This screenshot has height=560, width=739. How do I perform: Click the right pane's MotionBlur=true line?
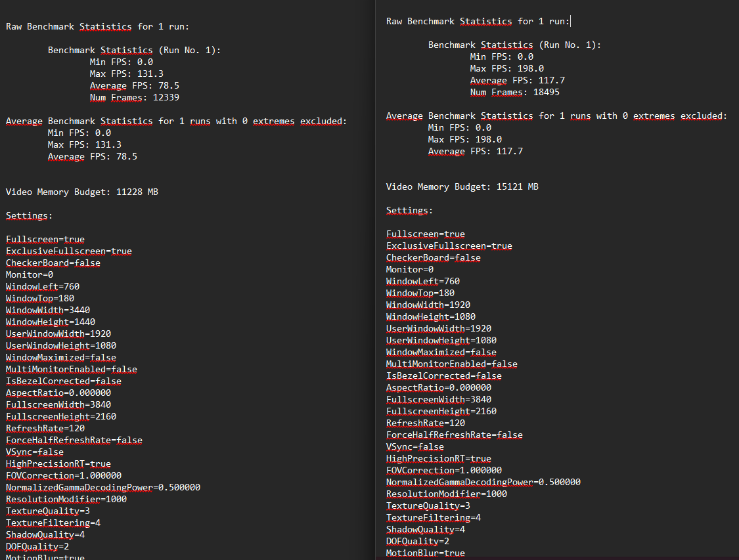tap(425, 553)
